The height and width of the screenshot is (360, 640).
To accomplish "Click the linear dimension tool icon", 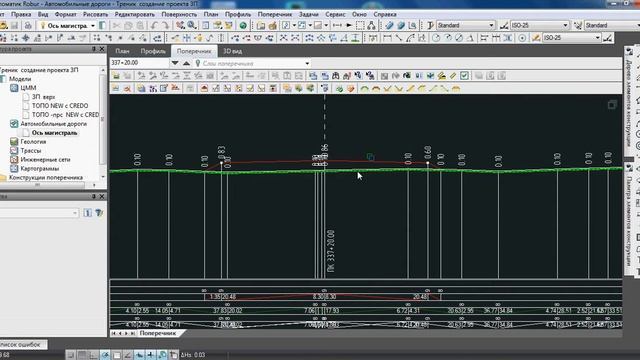I will (387, 38).
